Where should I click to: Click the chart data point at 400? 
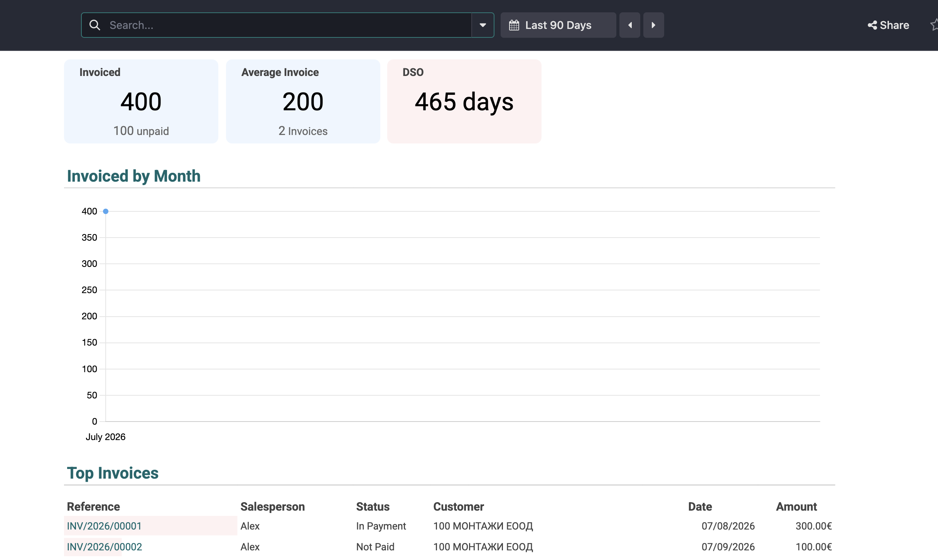tap(106, 211)
